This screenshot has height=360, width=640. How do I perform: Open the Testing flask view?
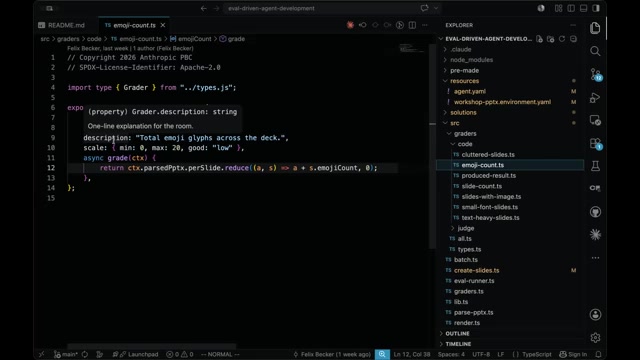[595, 166]
